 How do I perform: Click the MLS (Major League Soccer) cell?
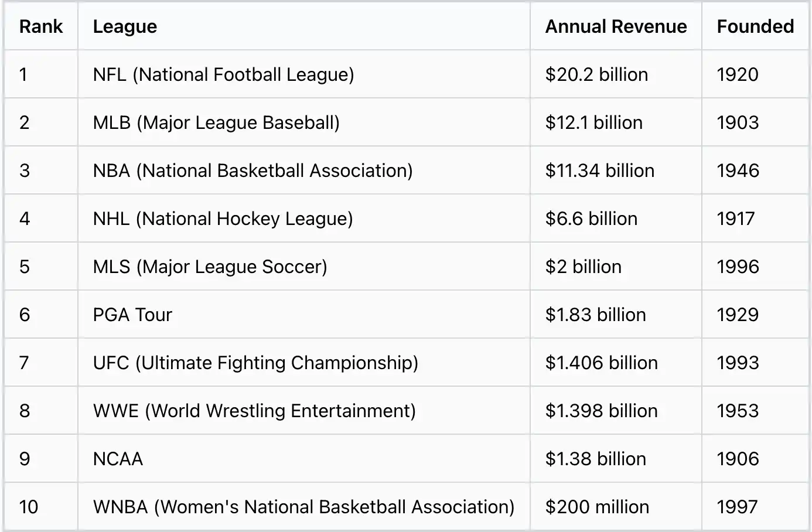click(x=210, y=267)
